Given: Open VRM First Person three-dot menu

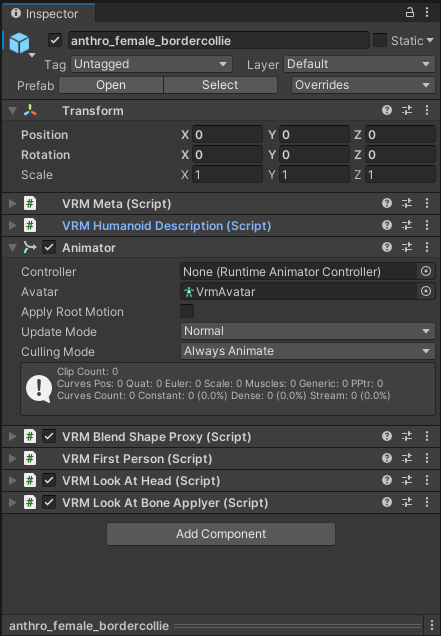Looking at the screenshot, I should click(427, 458).
